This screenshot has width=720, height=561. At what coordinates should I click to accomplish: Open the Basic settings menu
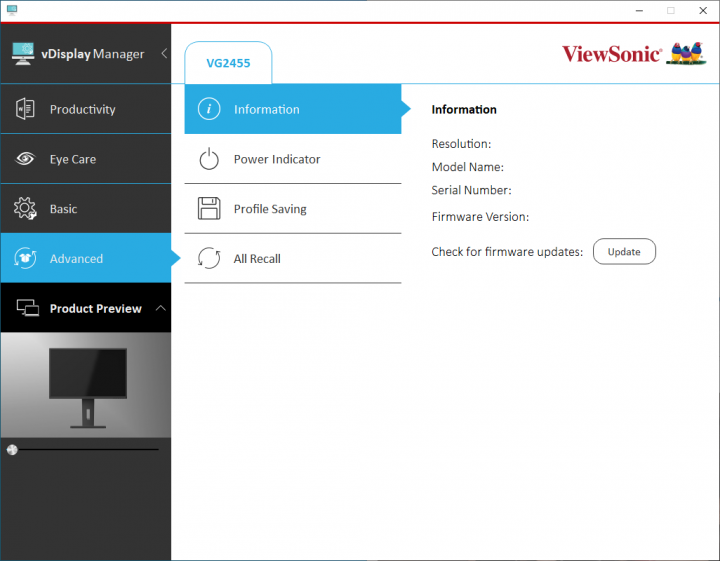coord(86,208)
